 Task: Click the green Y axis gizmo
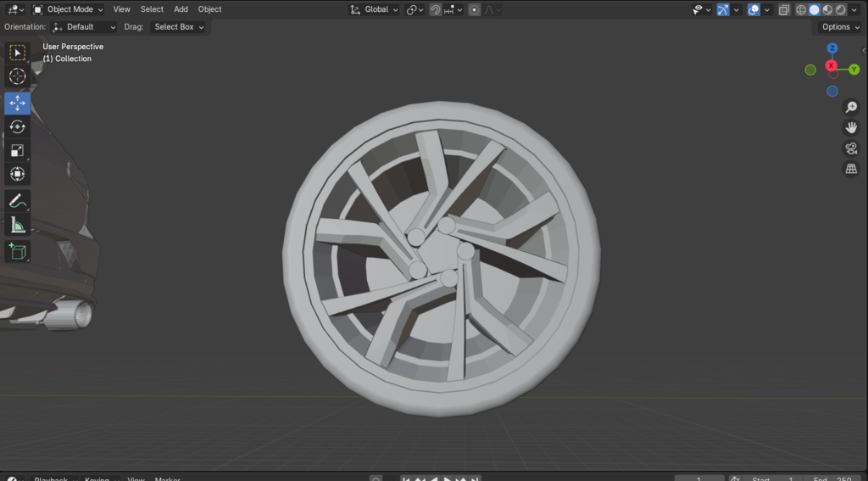(x=854, y=70)
